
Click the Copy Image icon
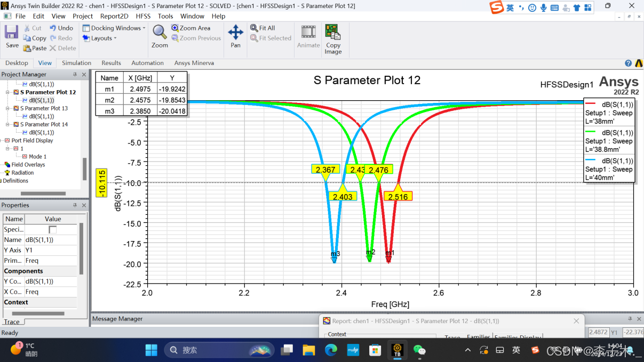(333, 32)
